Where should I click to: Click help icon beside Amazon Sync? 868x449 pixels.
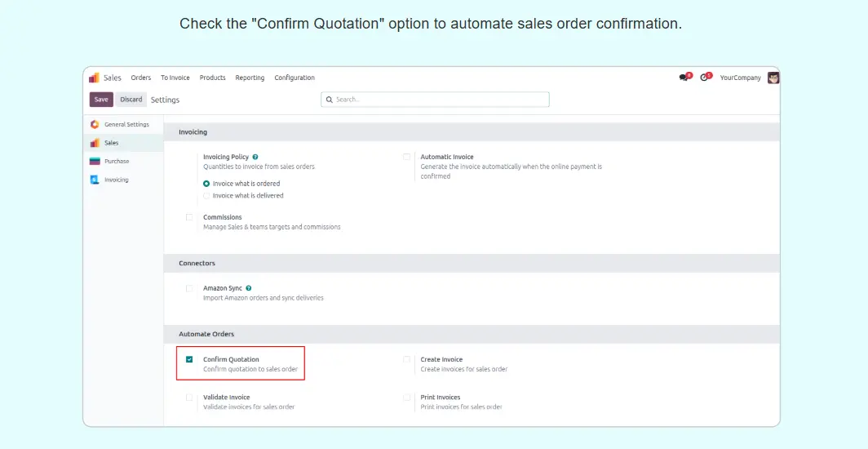point(248,288)
